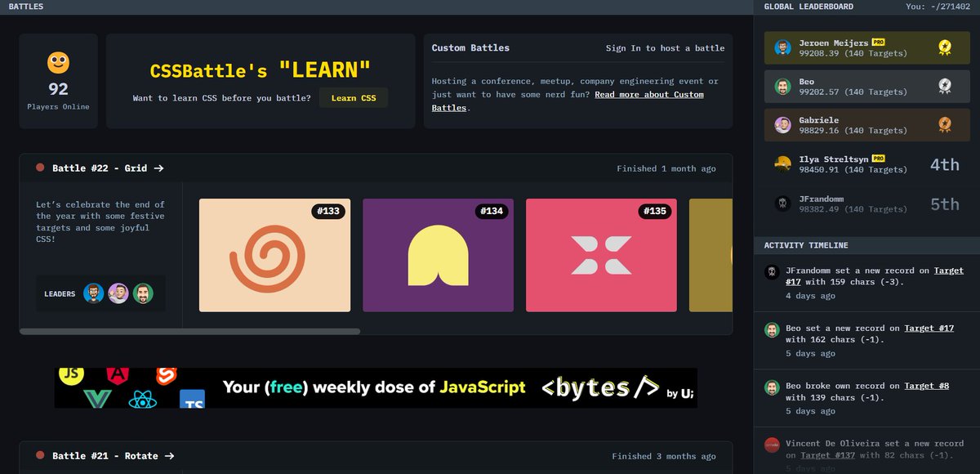Screen dimensions: 980x474
Task: Click the #133 badge label
Action: pos(328,211)
